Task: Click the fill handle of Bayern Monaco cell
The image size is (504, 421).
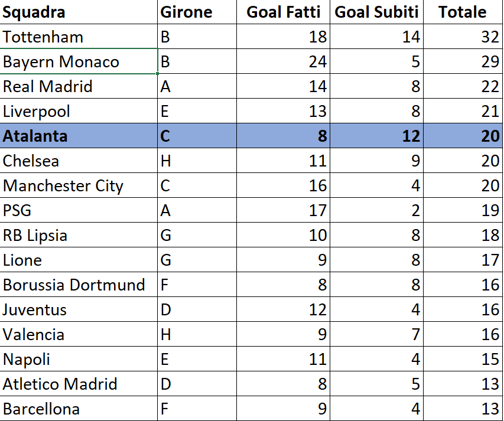Action: (x=158, y=73)
